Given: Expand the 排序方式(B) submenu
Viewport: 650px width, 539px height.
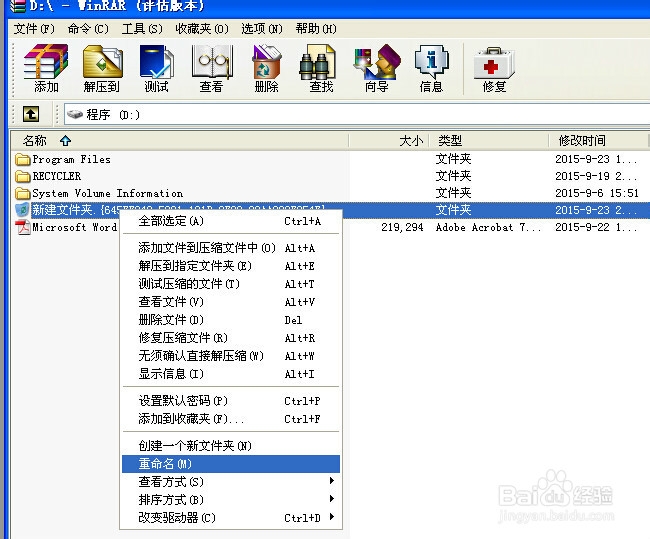Looking at the screenshot, I should 231,500.
